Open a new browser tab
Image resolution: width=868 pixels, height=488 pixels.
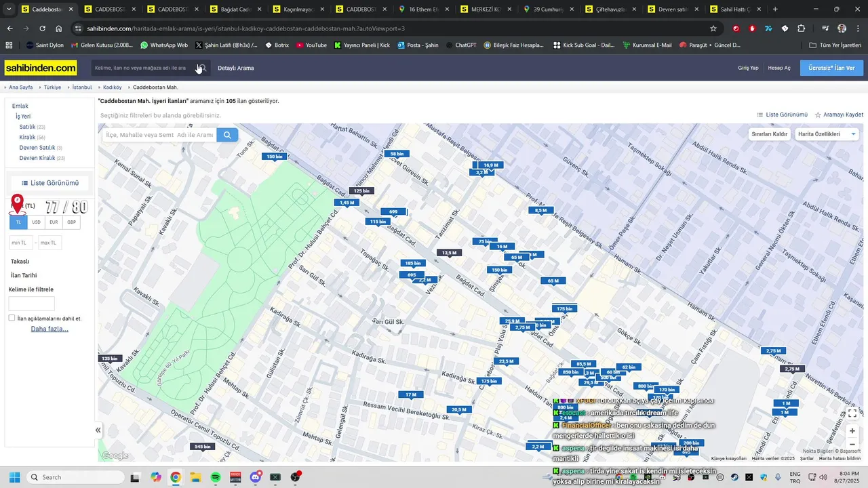[775, 9]
